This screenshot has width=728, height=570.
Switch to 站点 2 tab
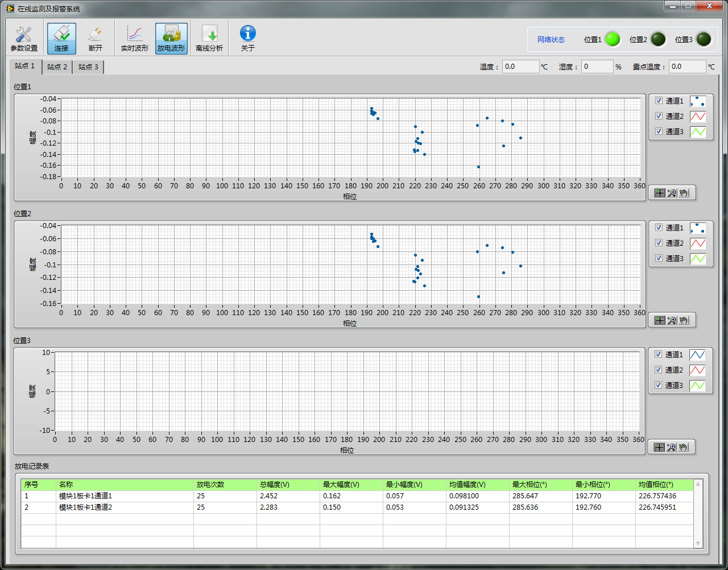(x=57, y=67)
